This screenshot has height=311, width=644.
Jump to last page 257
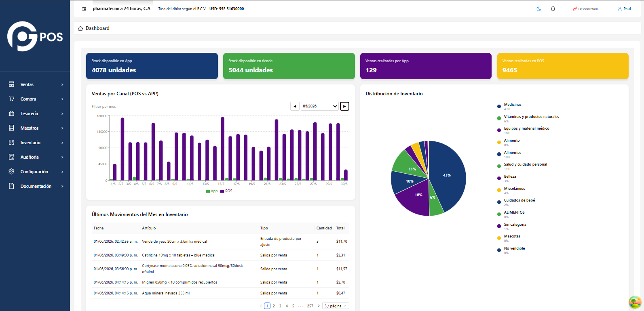(x=310, y=306)
